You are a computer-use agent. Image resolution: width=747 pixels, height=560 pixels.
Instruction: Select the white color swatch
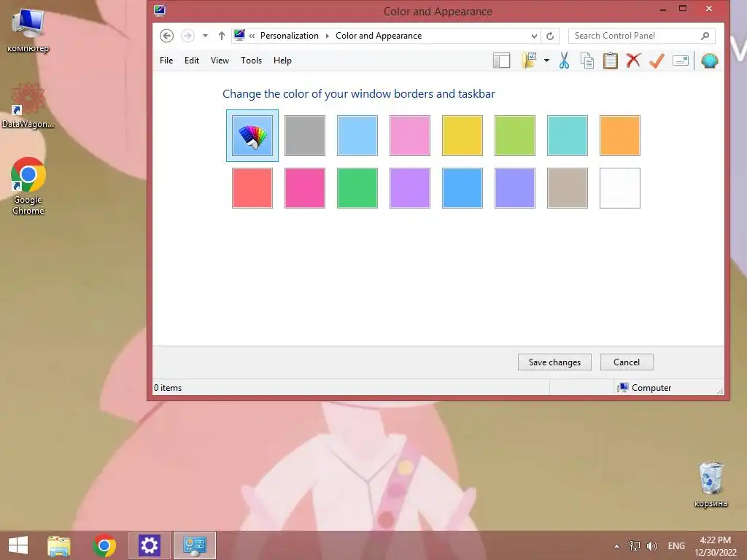(620, 188)
